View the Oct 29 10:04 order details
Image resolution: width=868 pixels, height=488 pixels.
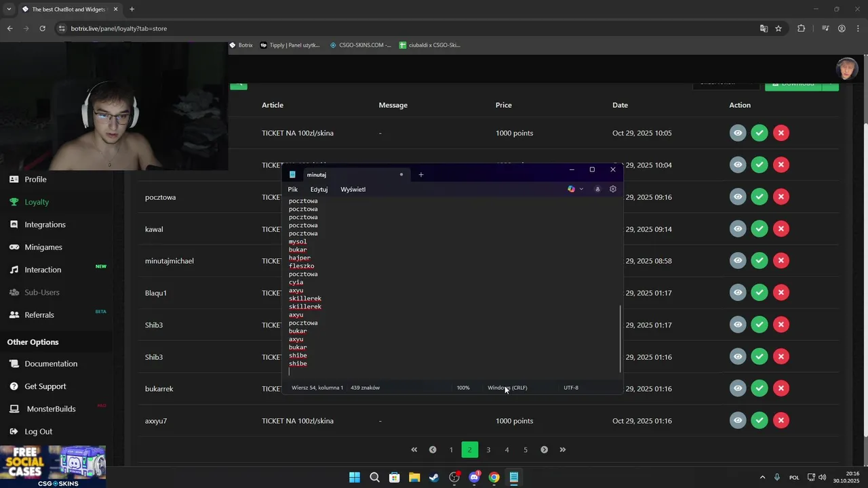[738, 165]
